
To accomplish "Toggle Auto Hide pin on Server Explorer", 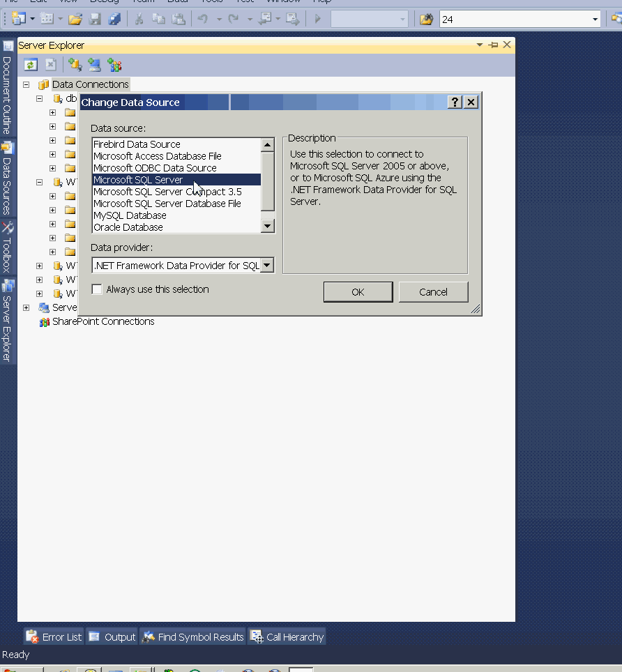I will click(494, 45).
